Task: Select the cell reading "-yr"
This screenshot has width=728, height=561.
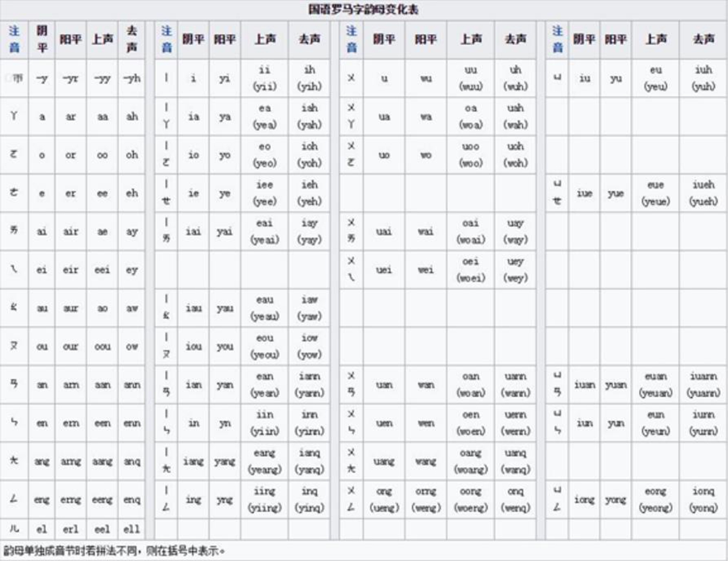Action: pos(71,78)
